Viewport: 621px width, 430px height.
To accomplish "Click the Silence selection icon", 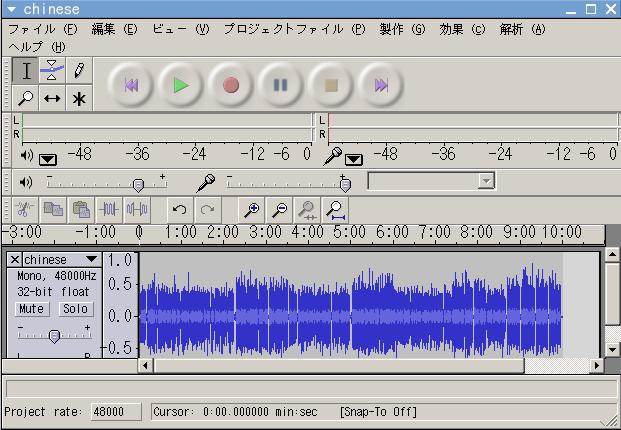I will [x=137, y=209].
